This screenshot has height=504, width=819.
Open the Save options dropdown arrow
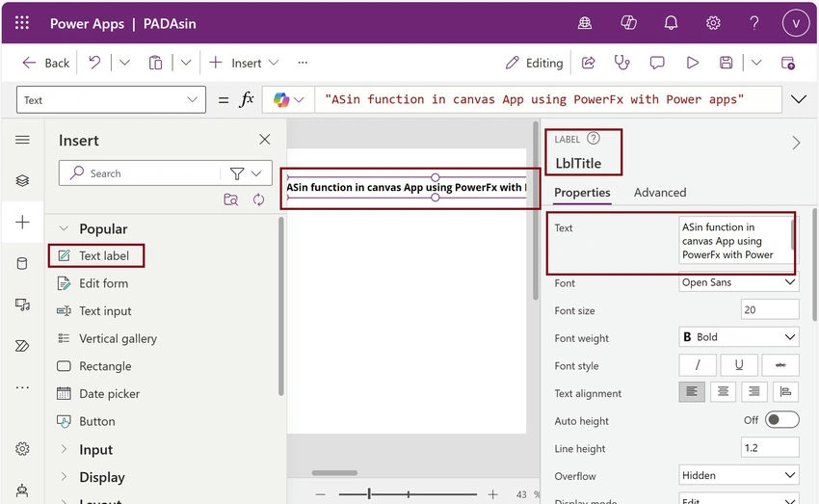756,63
